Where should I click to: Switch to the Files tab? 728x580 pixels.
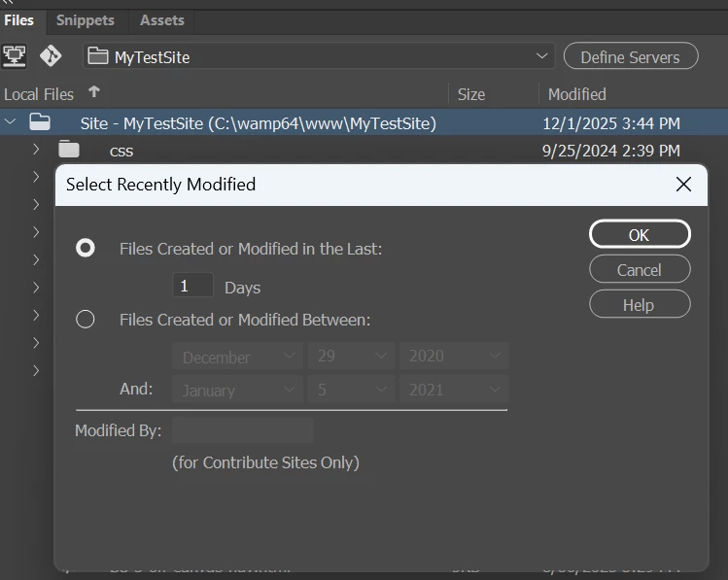[x=19, y=20]
